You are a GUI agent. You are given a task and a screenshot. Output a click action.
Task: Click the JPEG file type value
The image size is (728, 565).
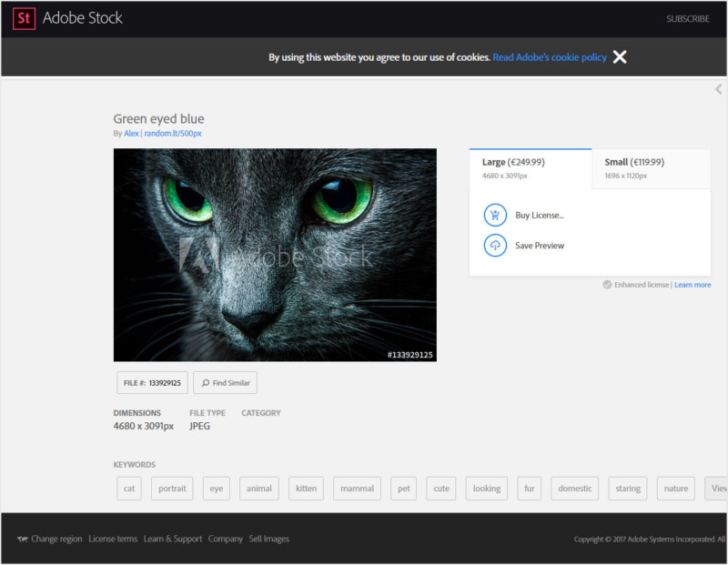(199, 426)
